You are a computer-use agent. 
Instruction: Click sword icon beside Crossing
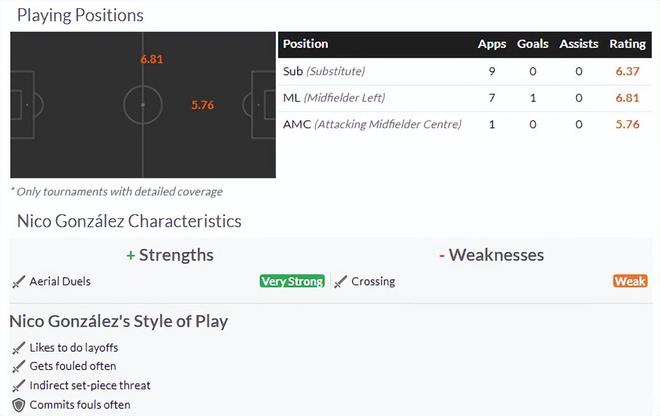(340, 282)
